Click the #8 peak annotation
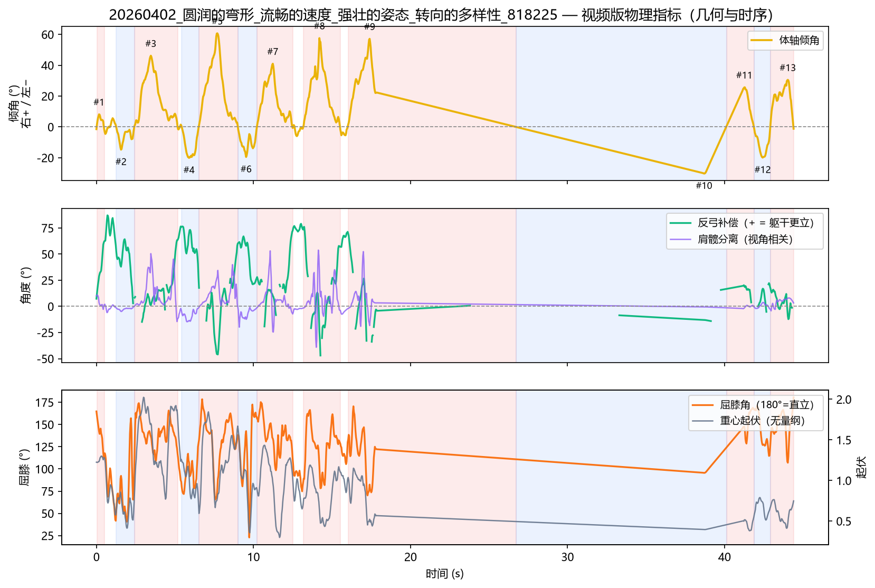875x588 pixels. click(x=319, y=26)
